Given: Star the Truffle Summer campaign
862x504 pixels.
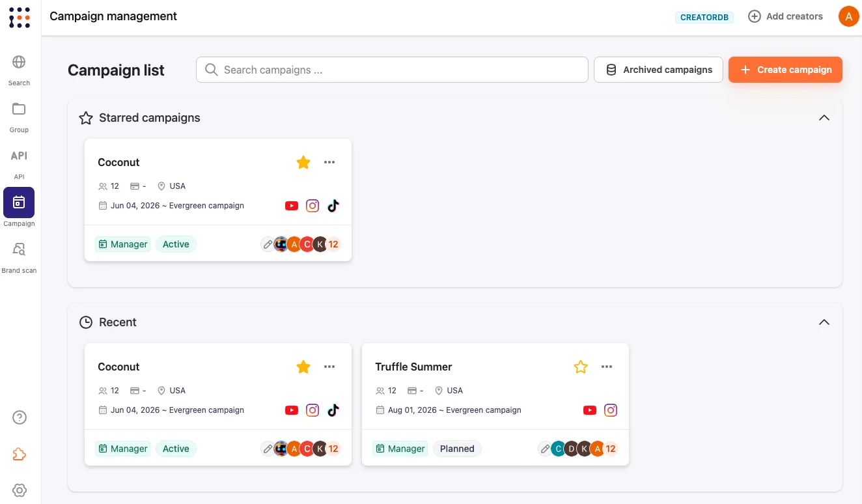Looking at the screenshot, I should click(x=581, y=367).
